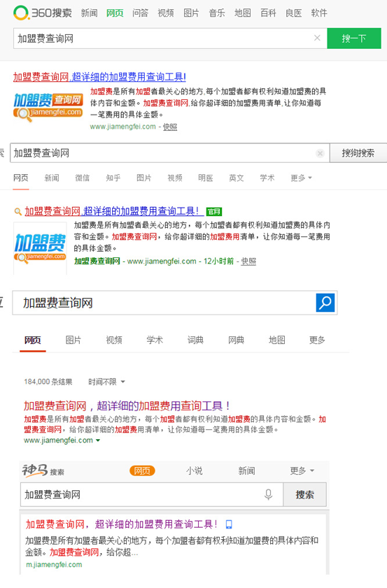
Task: Open 小说 tab in 神马搜索
Action: 195,471
